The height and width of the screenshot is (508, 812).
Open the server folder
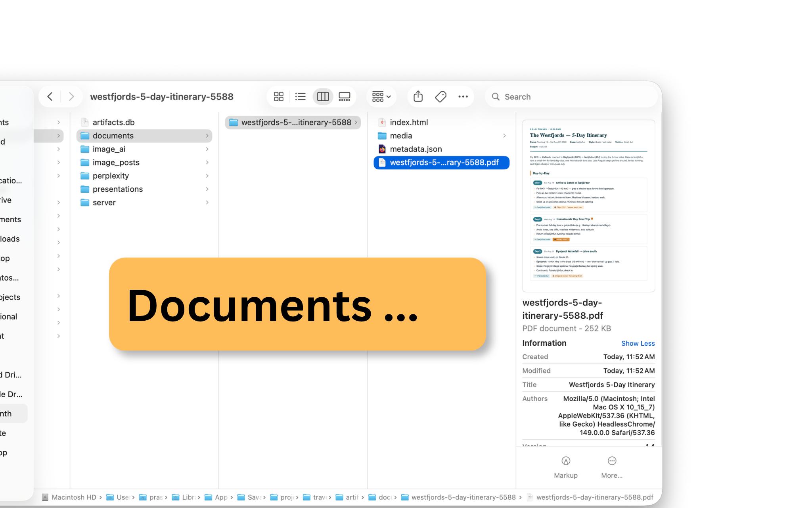(144, 202)
